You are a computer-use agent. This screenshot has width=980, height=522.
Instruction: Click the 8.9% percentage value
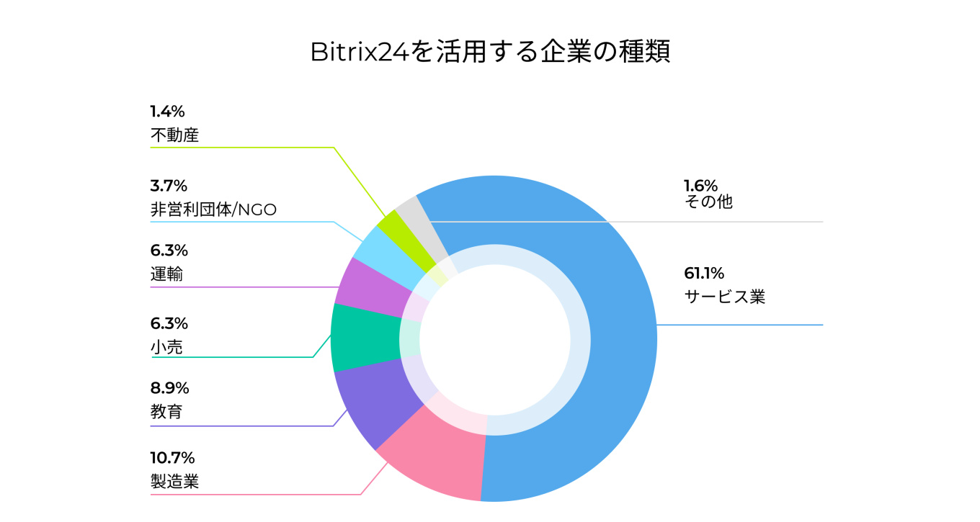pyautogui.click(x=169, y=389)
